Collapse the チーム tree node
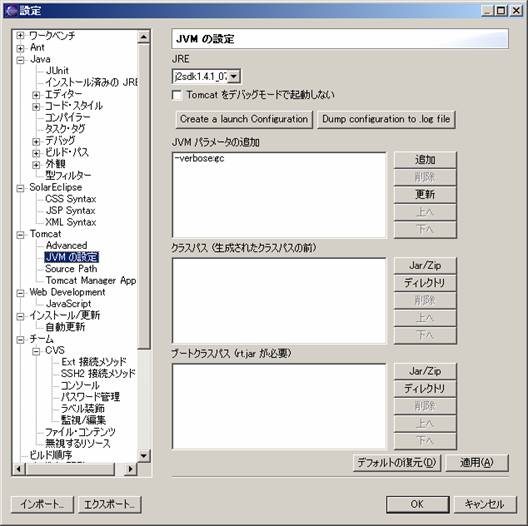 coord(20,339)
